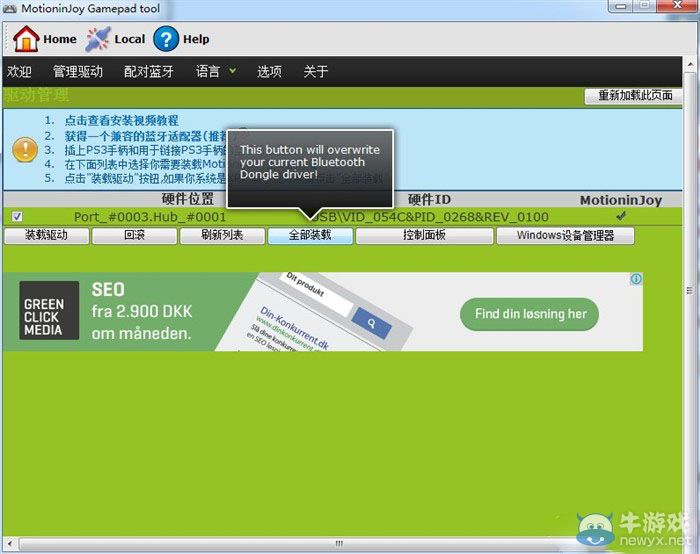
Task: Open the 配对蓝牙 menu tab
Action: (x=149, y=71)
